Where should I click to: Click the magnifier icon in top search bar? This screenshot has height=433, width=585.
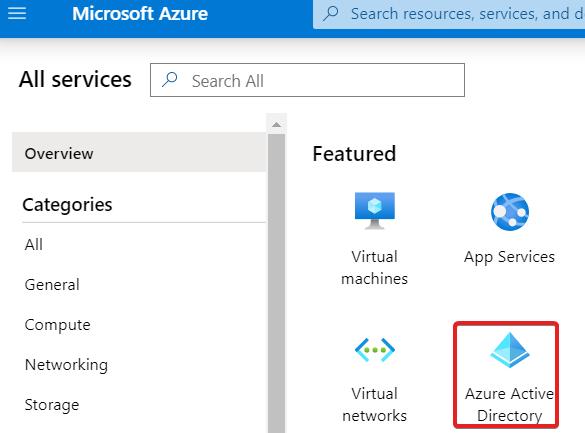(331, 13)
